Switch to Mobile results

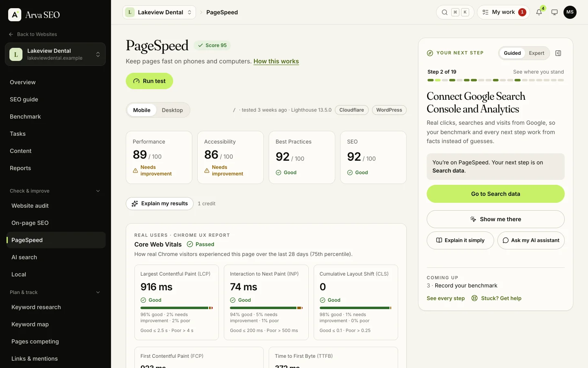(142, 110)
